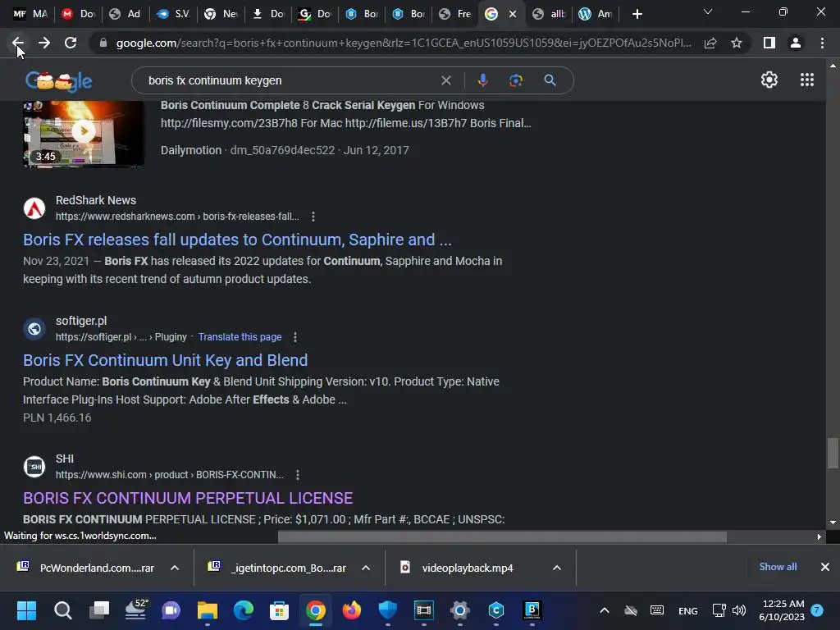
Task: Open the Microsoft Store taskbar icon
Action: pos(279,610)
